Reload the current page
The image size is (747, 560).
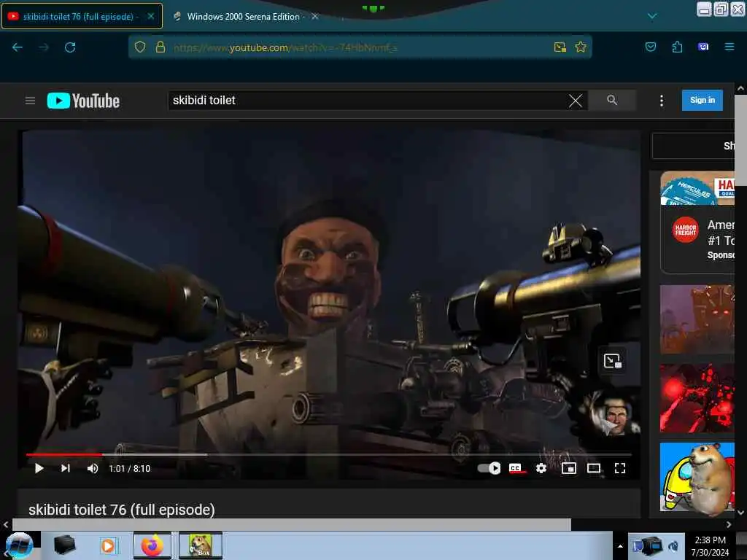(70, 47)
